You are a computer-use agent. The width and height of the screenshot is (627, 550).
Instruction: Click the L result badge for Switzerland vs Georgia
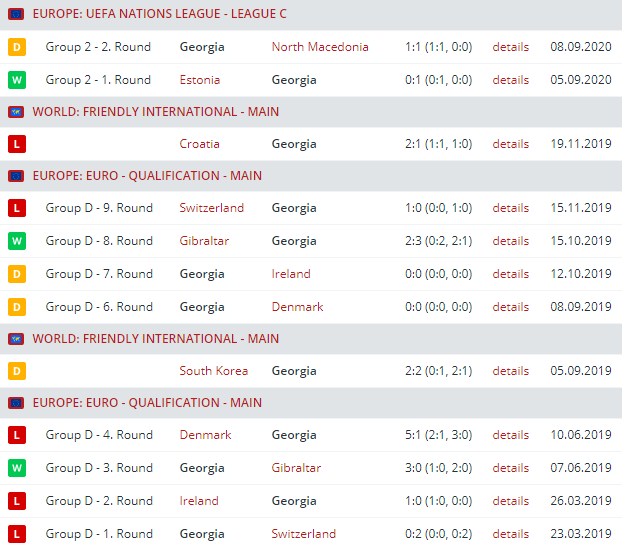[16, 208]
